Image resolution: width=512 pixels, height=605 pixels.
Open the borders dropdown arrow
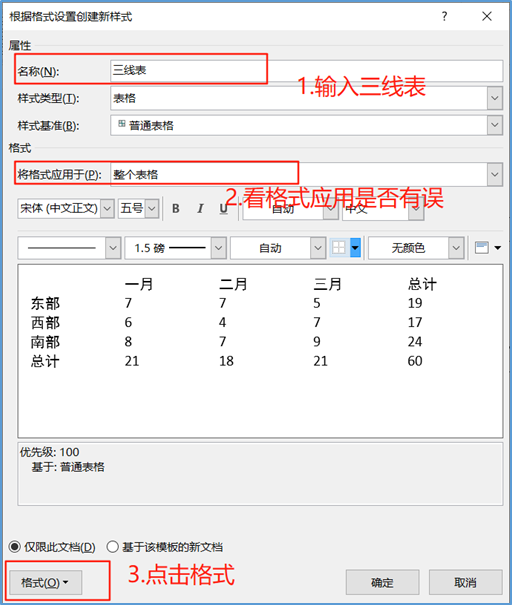click(x=355, y=248)
